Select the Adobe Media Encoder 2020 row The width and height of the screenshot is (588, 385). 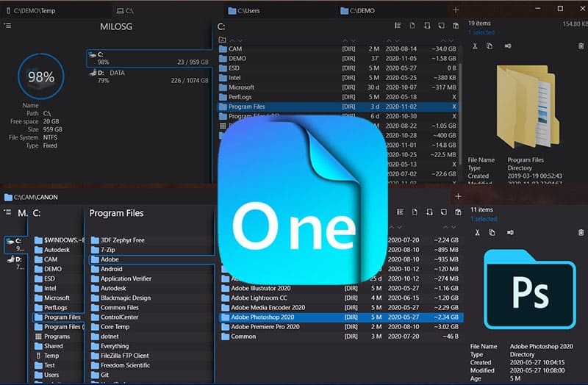coord(340,307)
